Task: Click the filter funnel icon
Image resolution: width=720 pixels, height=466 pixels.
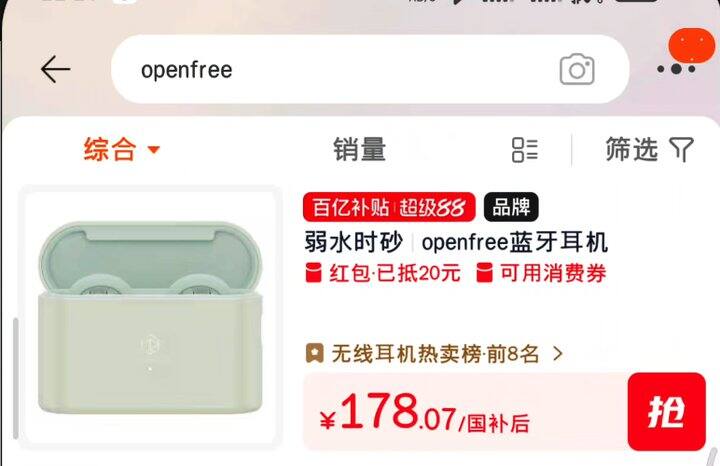Action: (x=681, y=149)
